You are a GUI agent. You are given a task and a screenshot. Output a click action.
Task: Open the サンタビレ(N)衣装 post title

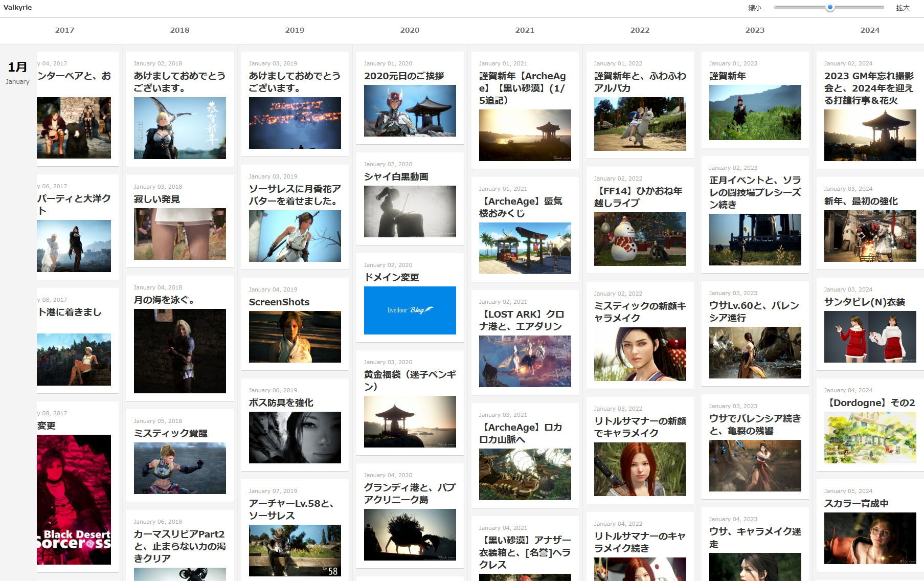click(865, 302)
